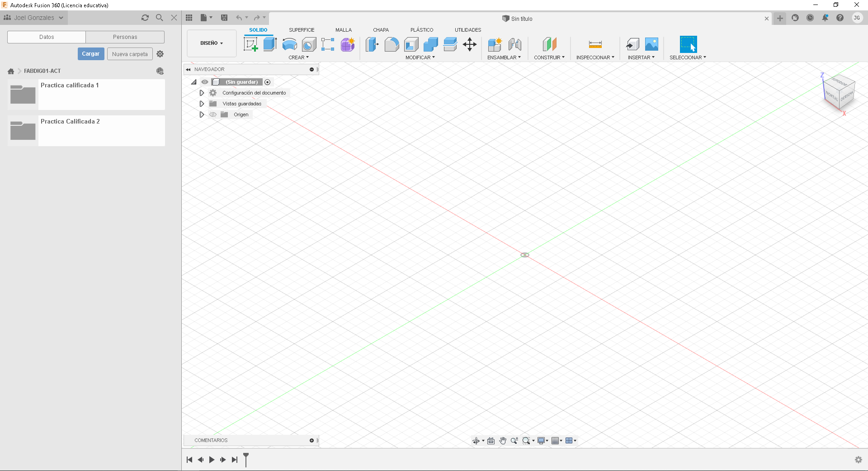Open the ENSAMBLAR dropdown menu
The image size is (868, 471).
(x=504, y=57)
